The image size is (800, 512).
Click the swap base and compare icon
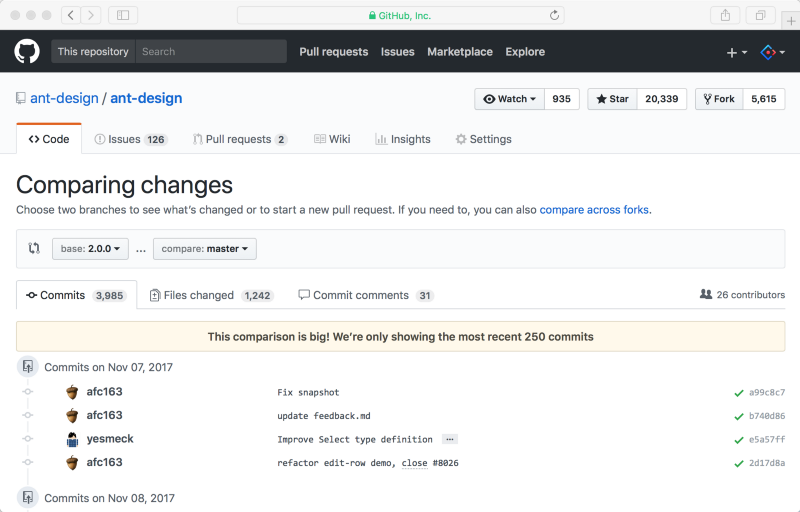click(x=34, y=249)
